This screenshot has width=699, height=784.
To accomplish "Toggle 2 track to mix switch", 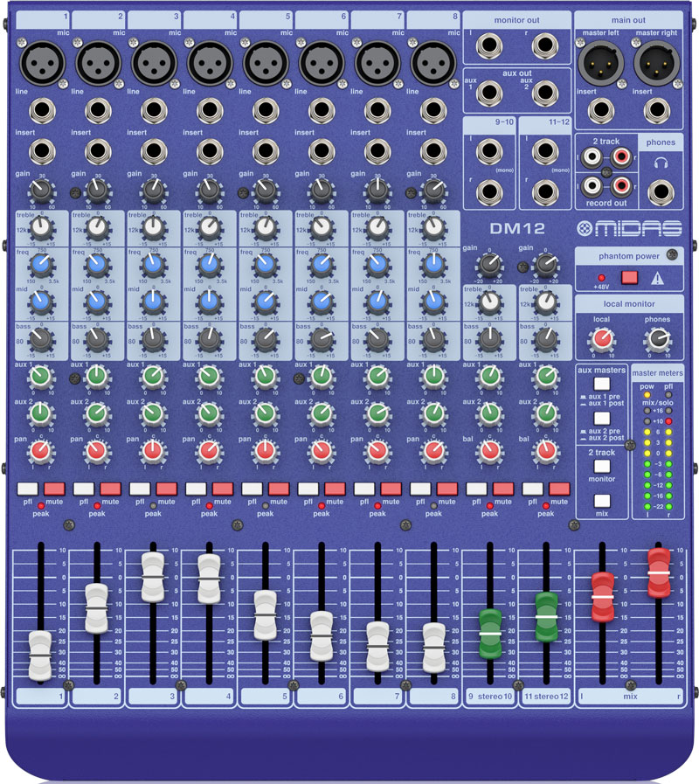I will pyautogui.click(x=601, y=501).
